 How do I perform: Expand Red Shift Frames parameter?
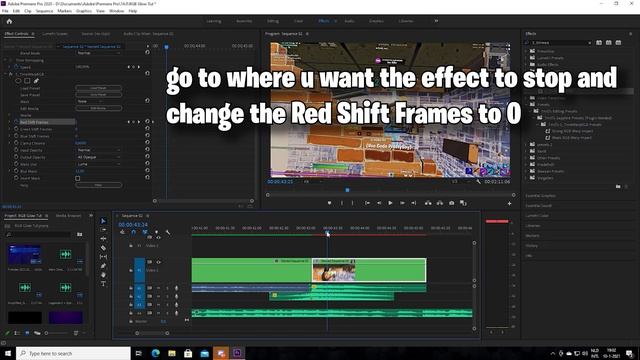coord(10,122)
